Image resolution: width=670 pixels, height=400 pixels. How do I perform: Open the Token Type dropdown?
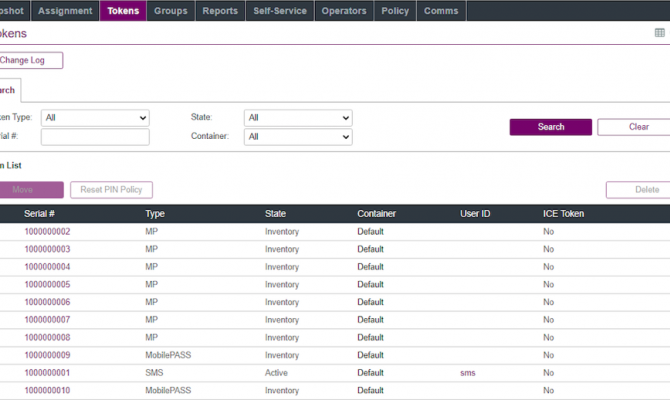coord(95,117)
